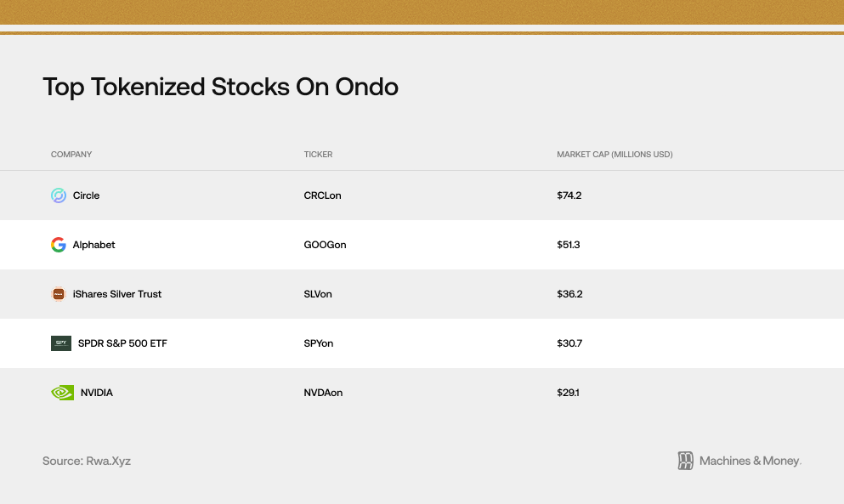This screenshot has width=844, height=504.
Task: Click the Machines & Money brand name
Action: click(x=750, y=461)
